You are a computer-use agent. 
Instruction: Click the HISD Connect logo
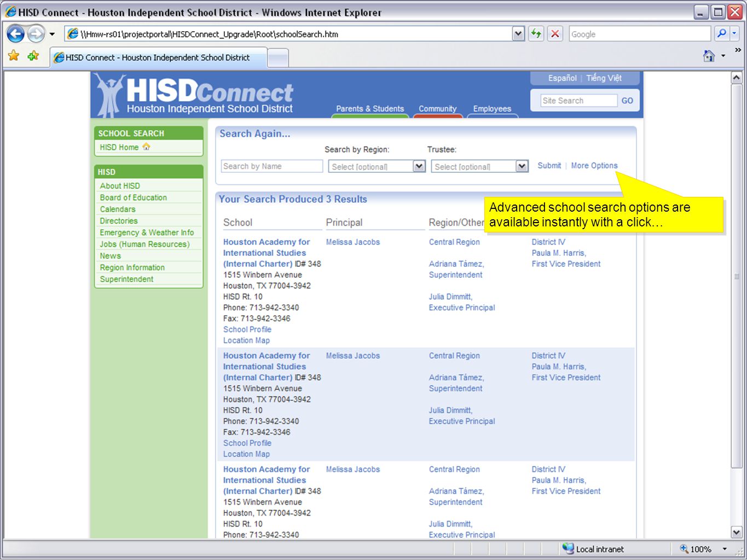pyautogui.click(x=193, y=95)
